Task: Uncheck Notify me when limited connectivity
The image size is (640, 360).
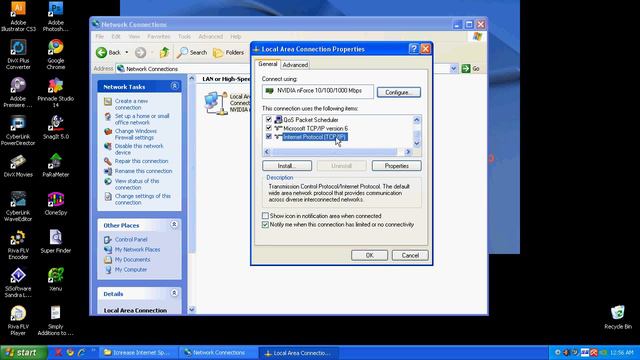Action: click(x=265, y=224)
